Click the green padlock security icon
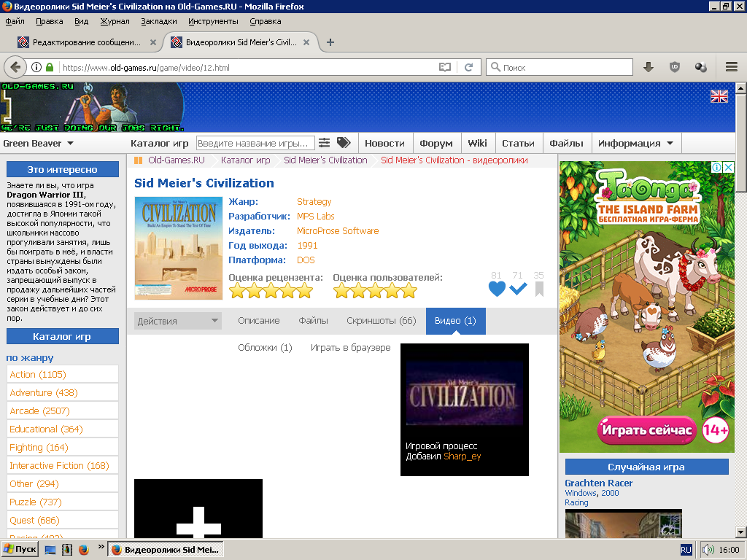Viewport: 747px width, 560px height. (50, 67)
